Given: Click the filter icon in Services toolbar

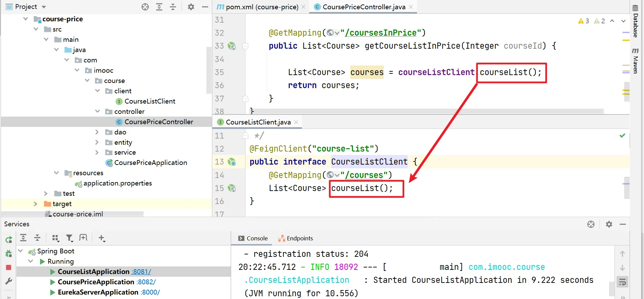Looking at the screenshot, I should coord(70,238).
